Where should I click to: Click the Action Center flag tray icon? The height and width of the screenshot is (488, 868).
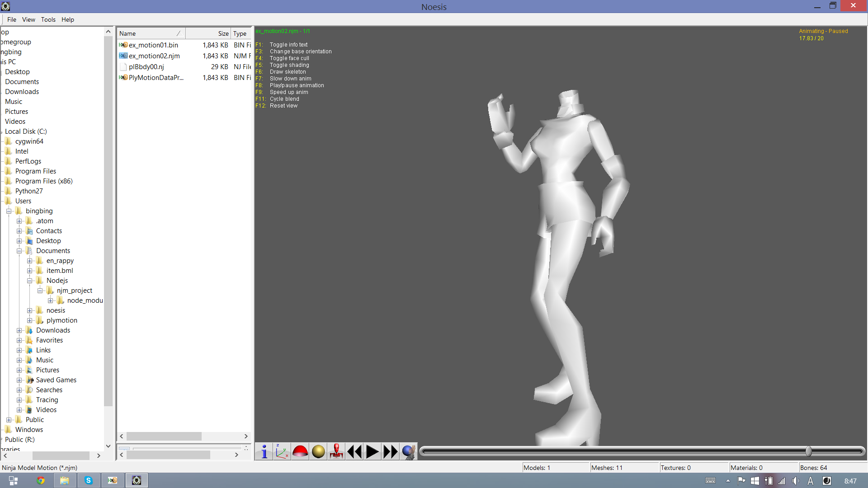(x=741, y=481)
